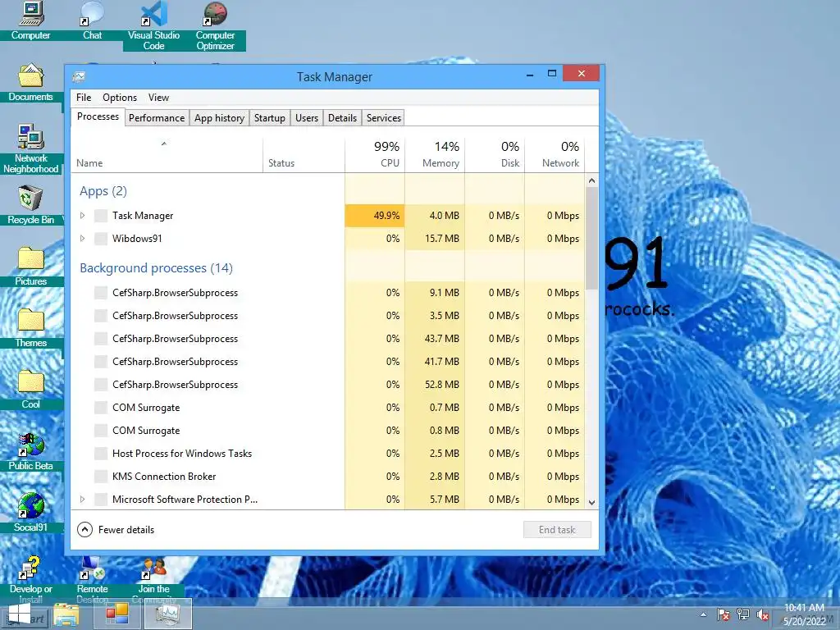Open the Documents folder icon
Screen dimensions: 840x630
(30, 82)
